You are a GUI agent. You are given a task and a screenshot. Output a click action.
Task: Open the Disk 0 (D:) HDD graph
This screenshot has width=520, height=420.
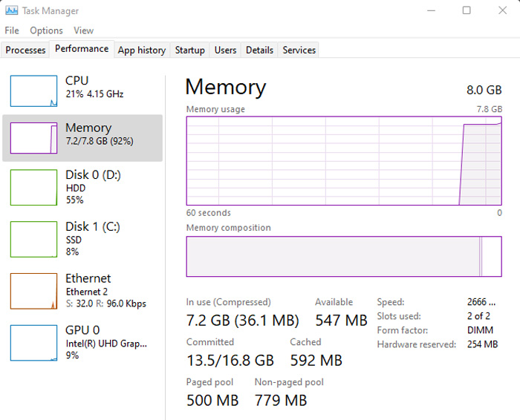[82, 187]
